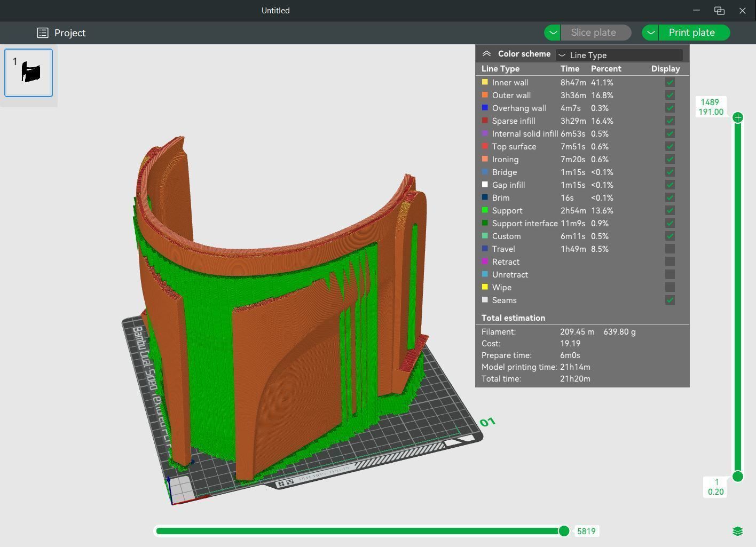Click the Display column header

tap(665, 69)
